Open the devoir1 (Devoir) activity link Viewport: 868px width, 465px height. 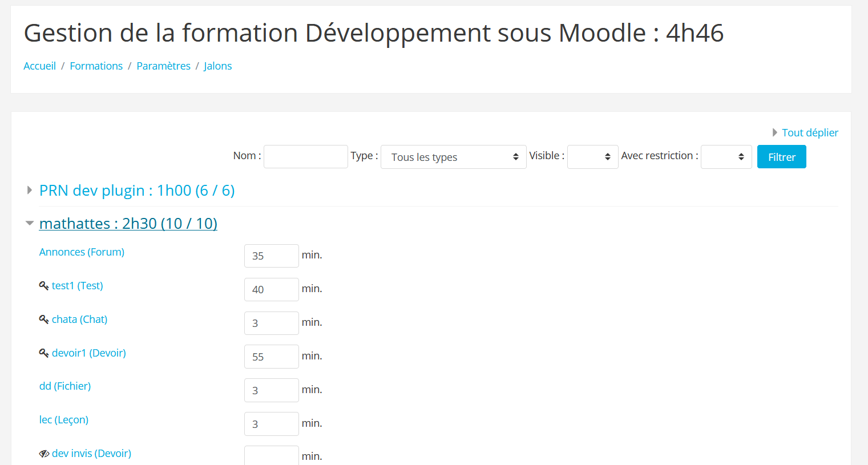pos(88,353)
